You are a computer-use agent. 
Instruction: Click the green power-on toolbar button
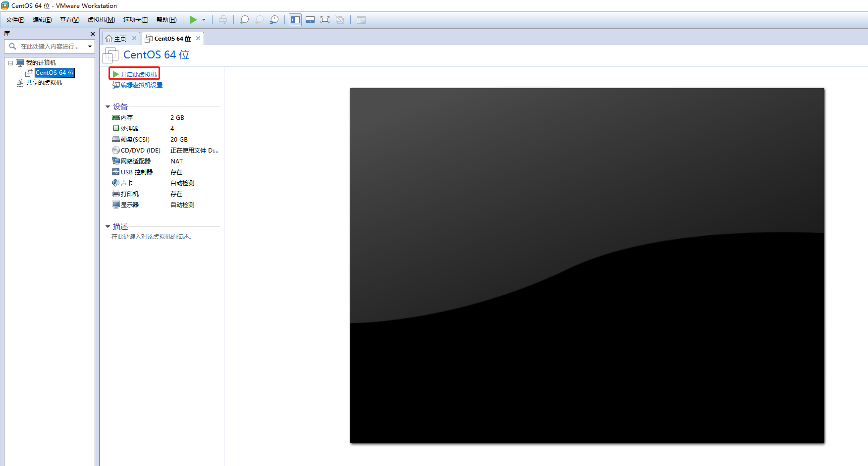pos(193,20)
